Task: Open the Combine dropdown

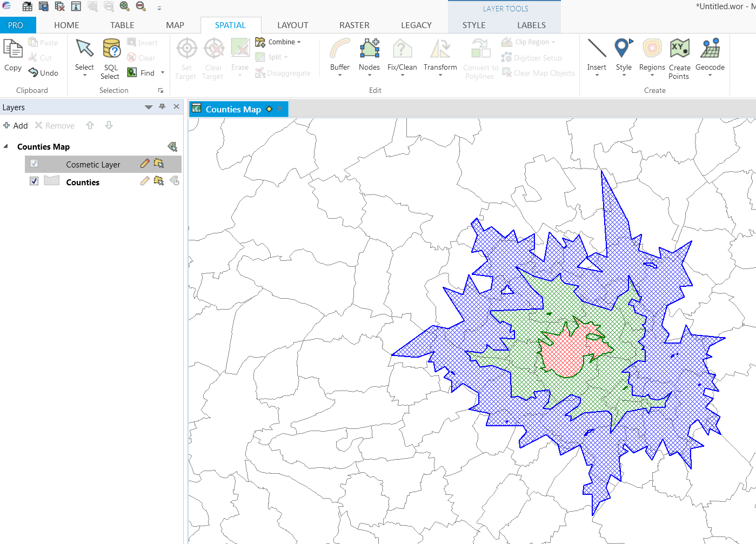Action: (x=278, y=42)
